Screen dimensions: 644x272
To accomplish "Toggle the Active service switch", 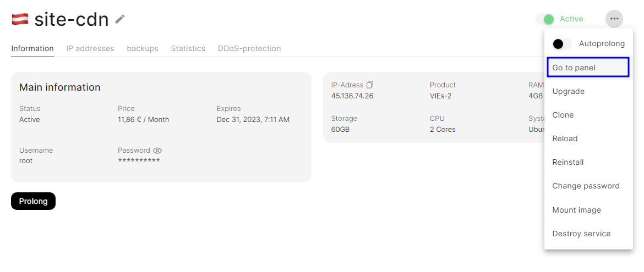I will (545, 19).
